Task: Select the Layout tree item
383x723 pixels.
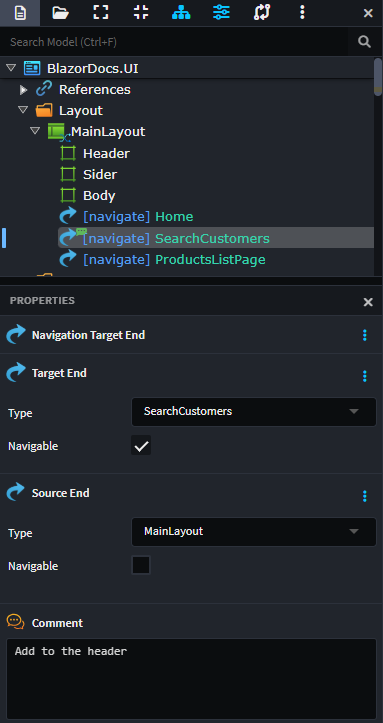Action: 81,111
